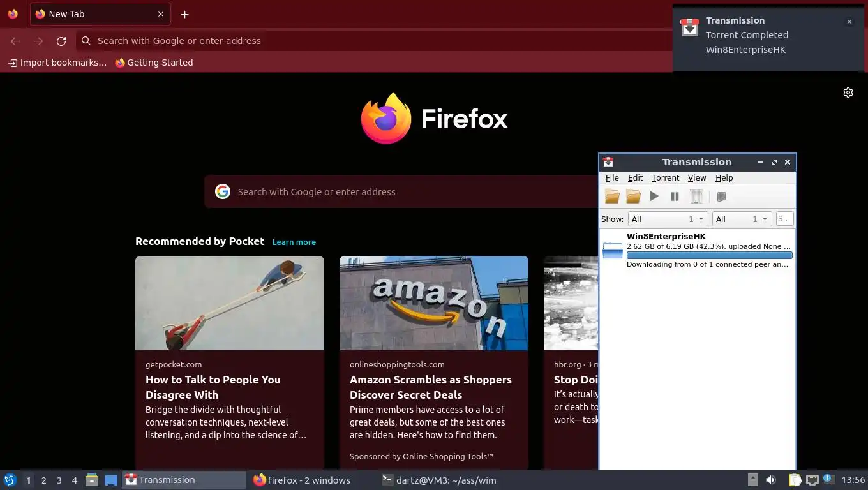Click the wired network tray icon
Screen dimensions: 868x490
(x=812, y=480)
